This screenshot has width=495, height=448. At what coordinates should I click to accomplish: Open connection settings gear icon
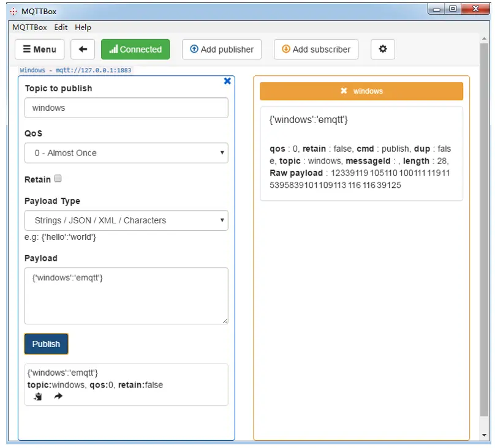[383, 49]
